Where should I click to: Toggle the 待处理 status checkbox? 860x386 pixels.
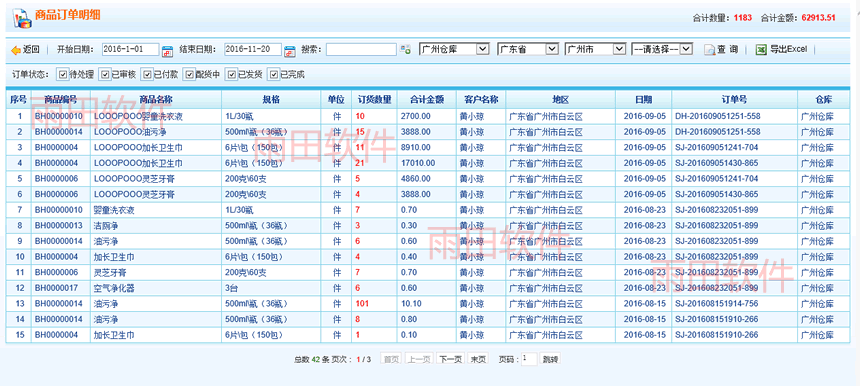coord(63,75)
